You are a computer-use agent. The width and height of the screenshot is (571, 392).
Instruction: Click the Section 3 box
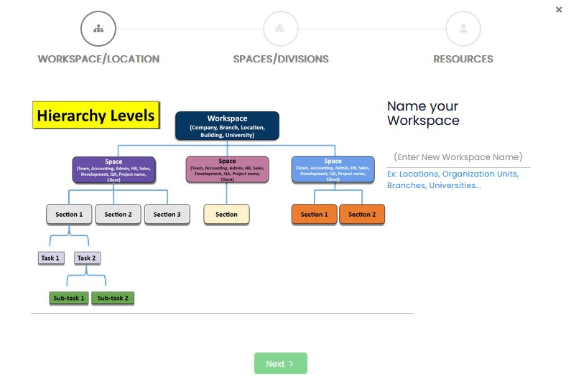(x=167, y=215)
